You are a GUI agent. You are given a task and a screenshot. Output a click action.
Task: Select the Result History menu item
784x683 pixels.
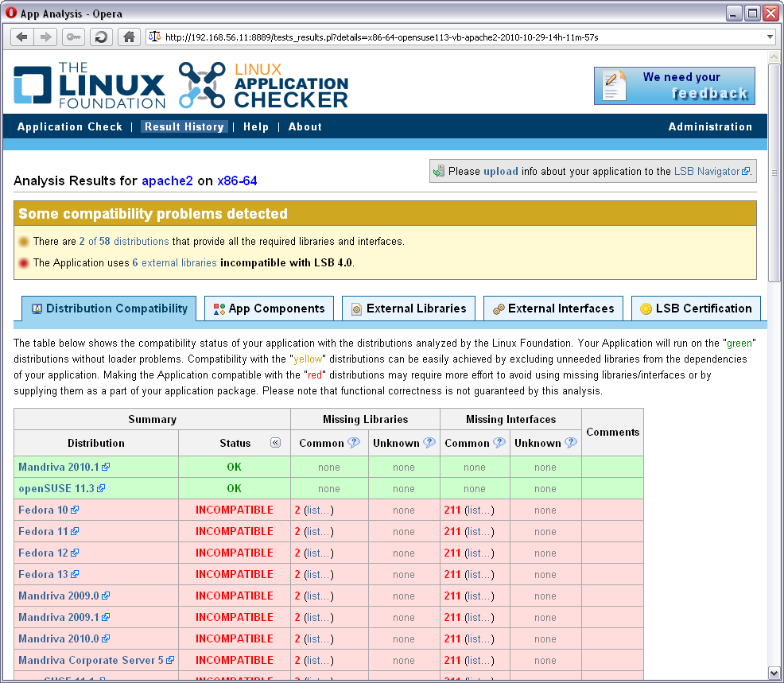click(184, 127)
